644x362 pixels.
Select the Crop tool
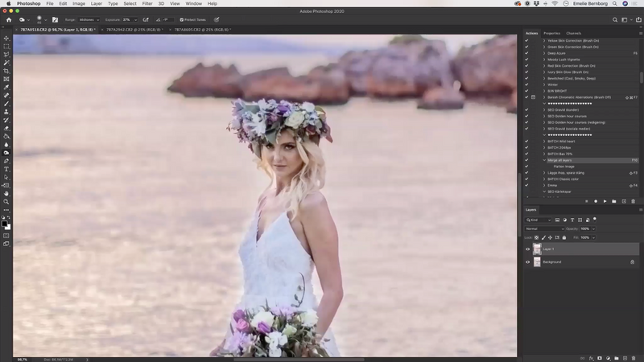click(6, 71)
